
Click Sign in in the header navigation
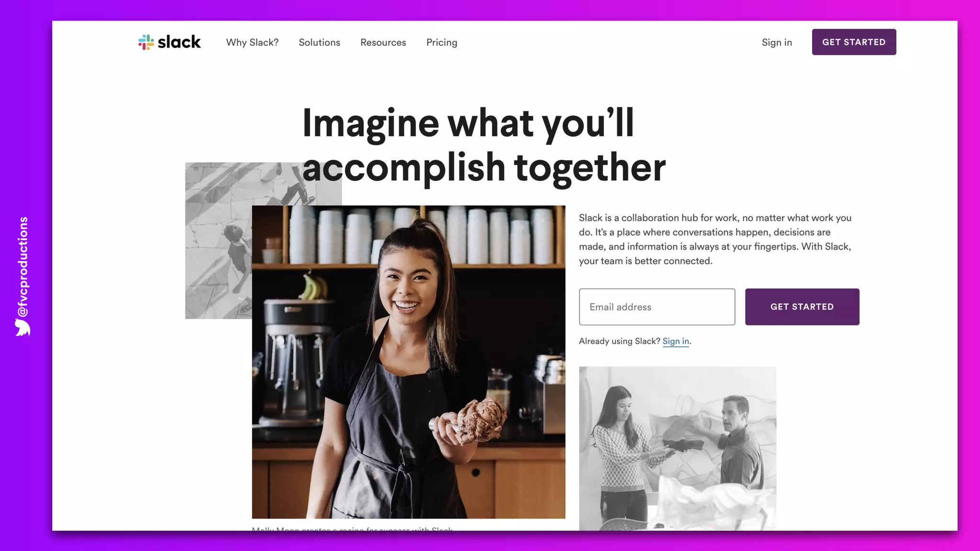point(777,43)
